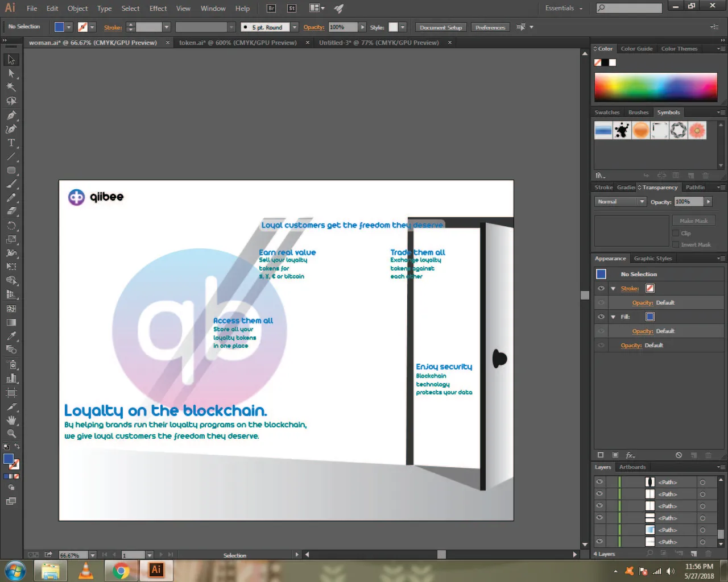Select the Scale tool
This screenshot has width=728, height=582.
tap(11, 239)
